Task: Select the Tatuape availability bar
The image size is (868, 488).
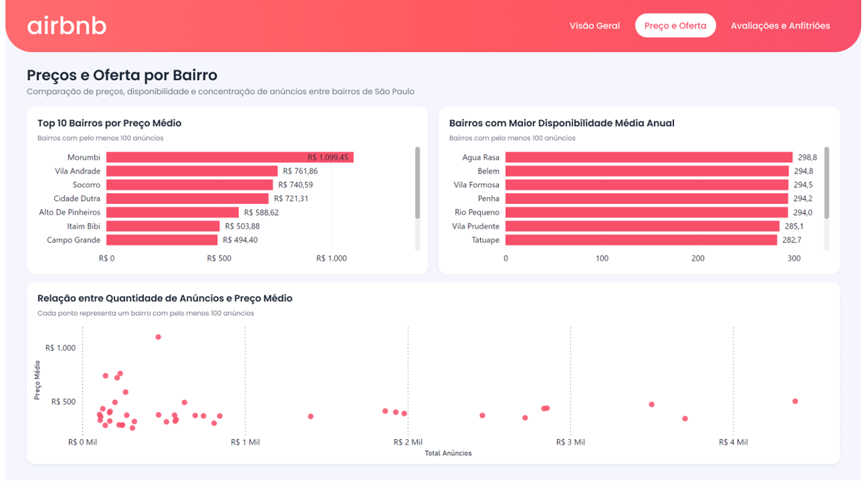Action: coord(642,240)
